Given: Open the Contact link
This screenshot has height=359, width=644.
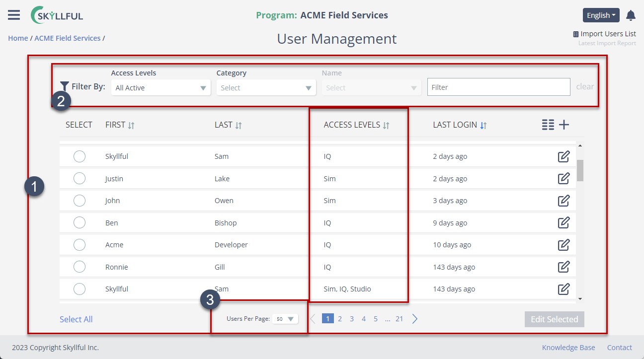Looking at the screenshot, I should tap(620, 348).
